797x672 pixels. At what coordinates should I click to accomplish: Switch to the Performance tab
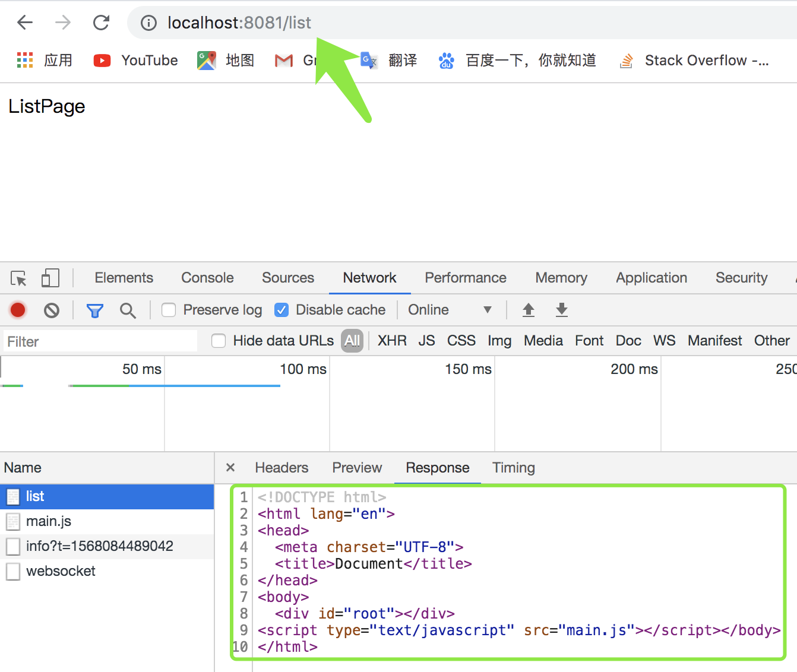(x=466, y=278)
